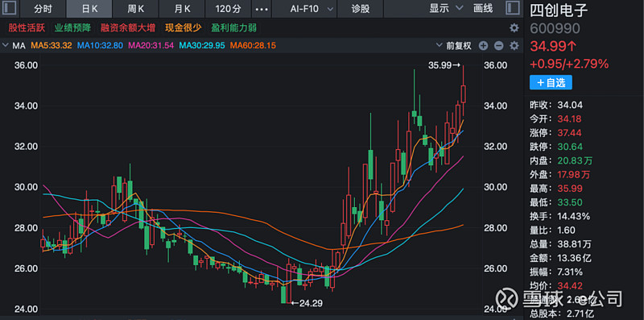Click the 业绩预降 tag
This screenshot has height=320, width=644.
(72, 28)
